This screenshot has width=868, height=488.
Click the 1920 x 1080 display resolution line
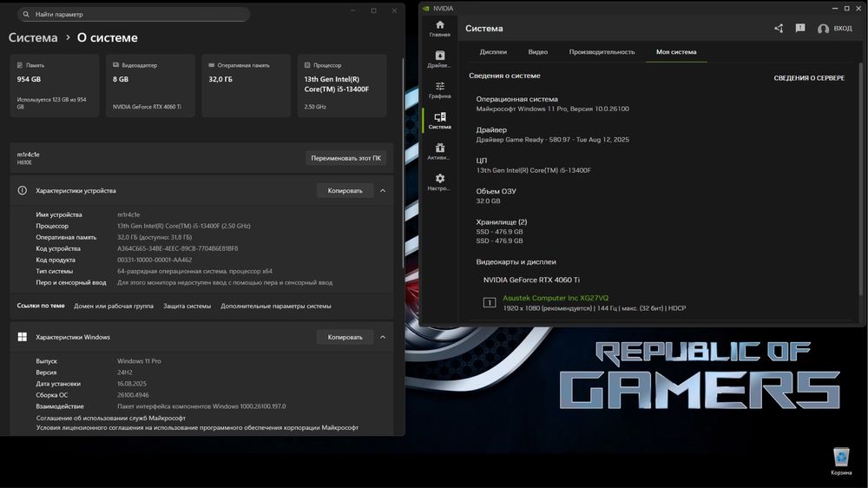point(594,308)
